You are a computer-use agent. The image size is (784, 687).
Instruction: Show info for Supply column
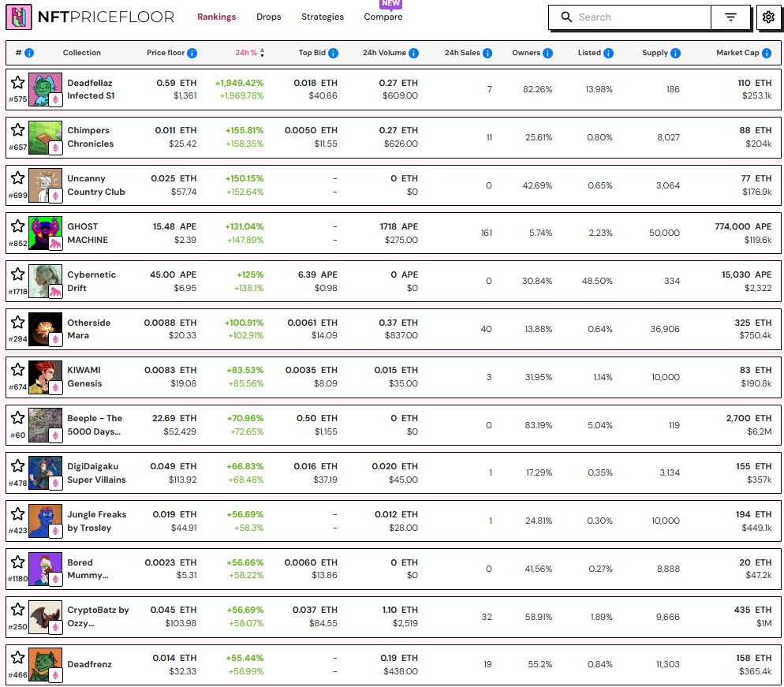[x=675, y=53]
